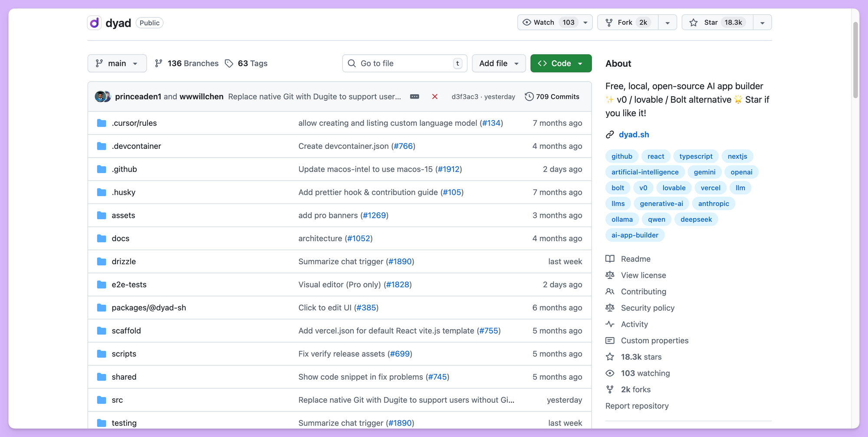Click the branches icon beside 136 Branches
The height and width of the screenshot is (437, 868).
pyautogui.click(x=159, y=63)
